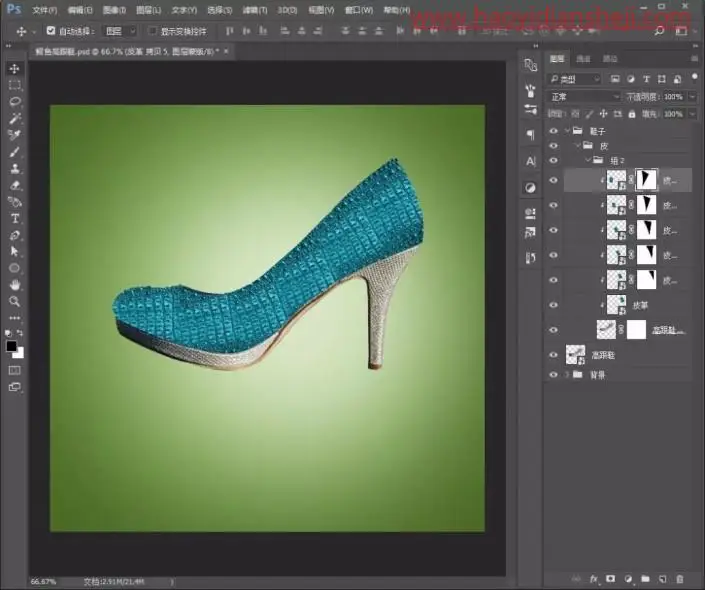This screenshot has width=705, height=590.
Task: Turn layer filtering on or off
Action: [x=695, y=77]
